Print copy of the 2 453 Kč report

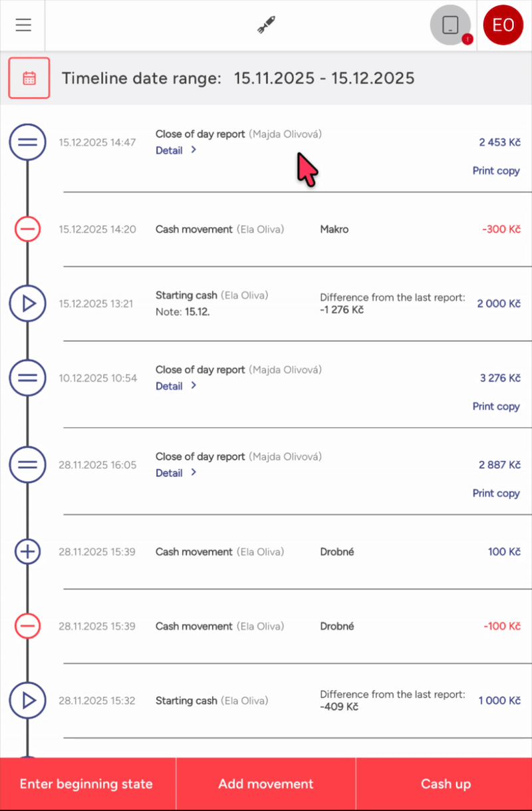[x=496, y=171]
